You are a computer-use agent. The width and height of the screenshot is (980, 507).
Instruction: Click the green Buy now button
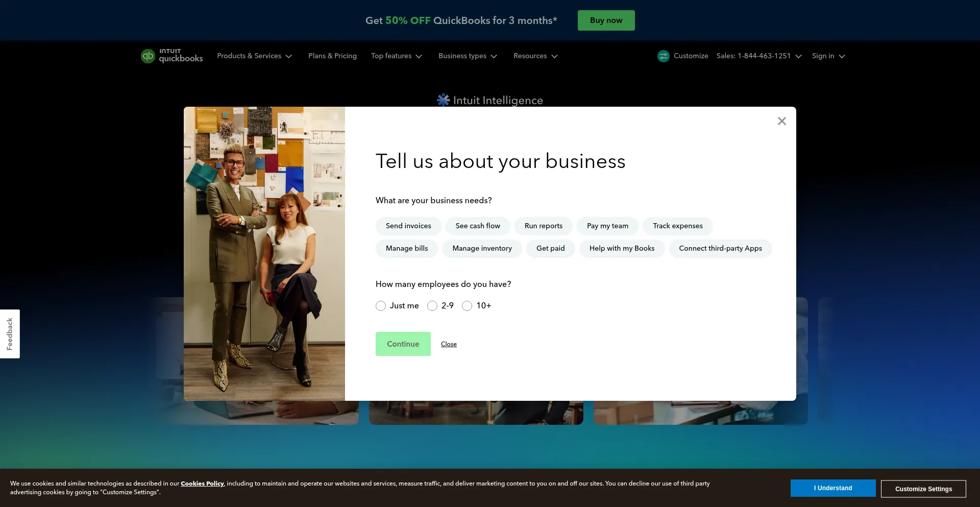[606, 20]
